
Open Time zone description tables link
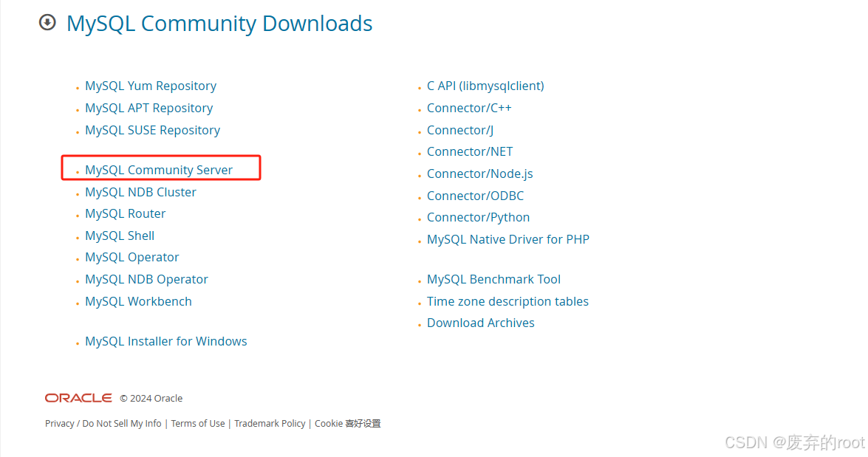point(508,301)
